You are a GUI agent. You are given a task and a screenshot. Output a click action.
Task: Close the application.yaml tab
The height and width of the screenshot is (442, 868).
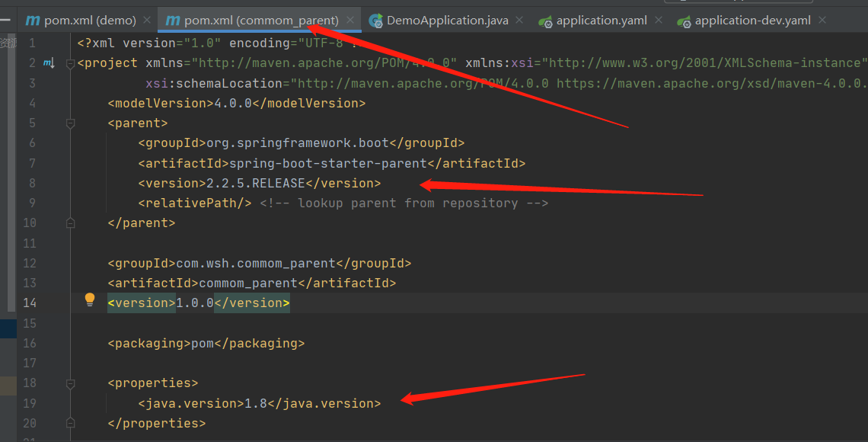point(658,21)
